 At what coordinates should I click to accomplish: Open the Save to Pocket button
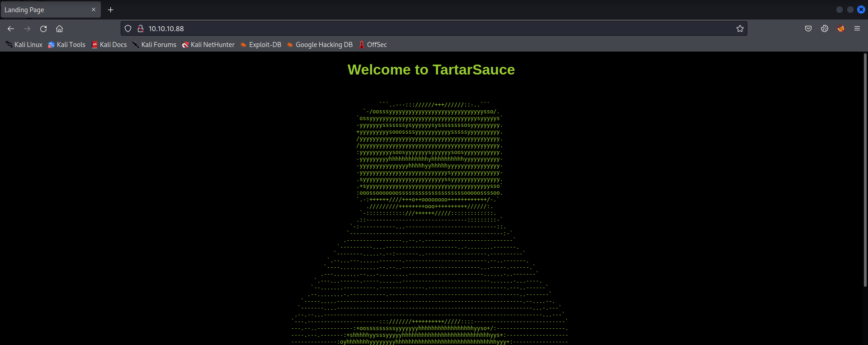click(x=808, y=28)
